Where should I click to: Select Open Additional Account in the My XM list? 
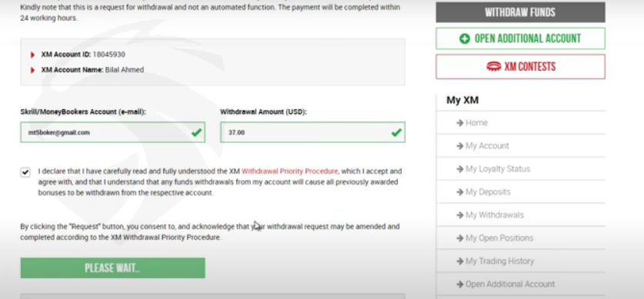point(520,284)
